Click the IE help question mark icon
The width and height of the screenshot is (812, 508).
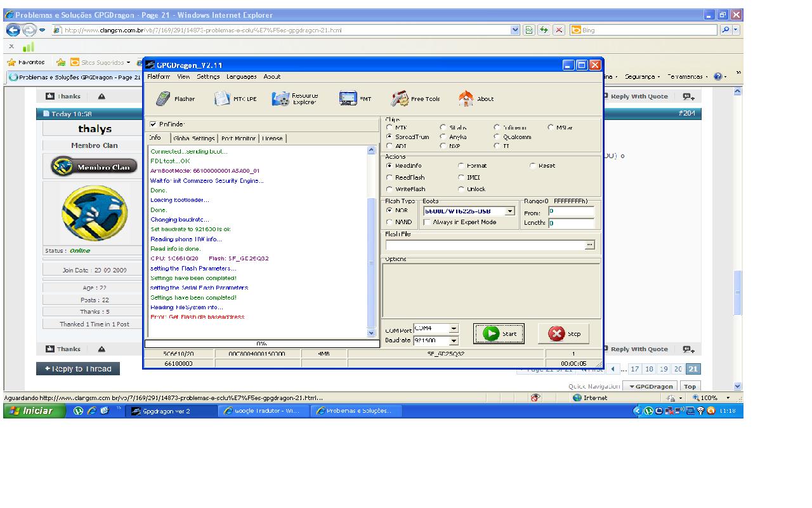(718, 77)
